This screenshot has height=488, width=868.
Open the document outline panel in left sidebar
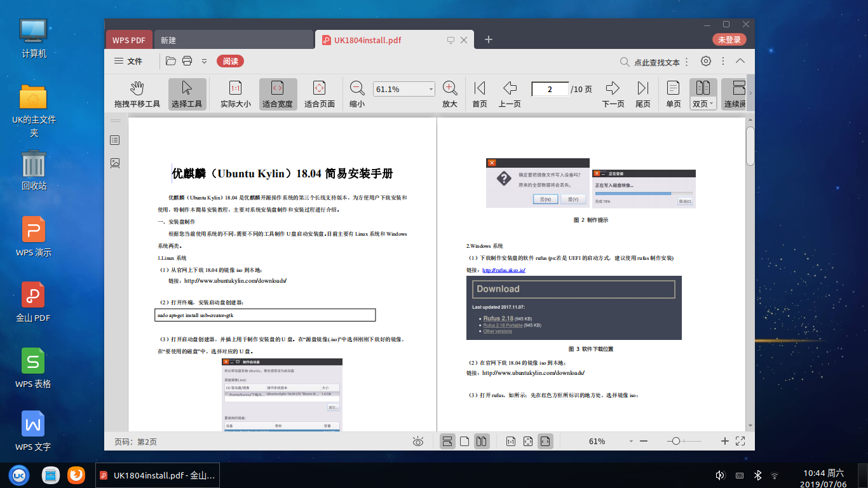tap(115, 140)
